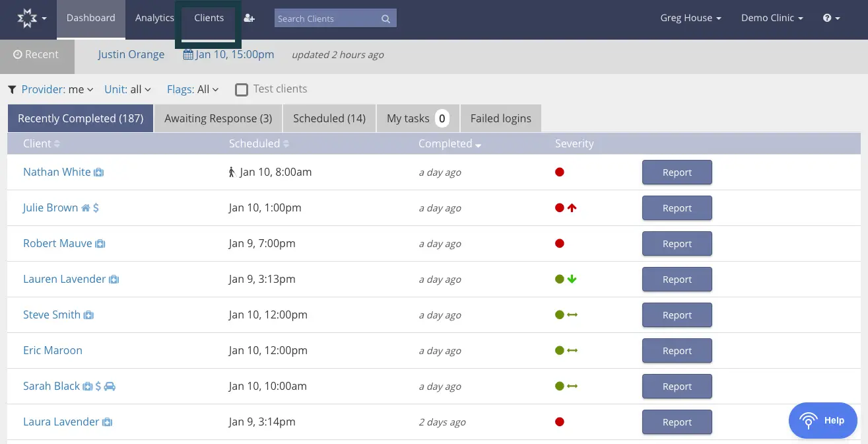Open the add new client icon
The height and width of the screenshot is (444, 868).
[250, 19]
